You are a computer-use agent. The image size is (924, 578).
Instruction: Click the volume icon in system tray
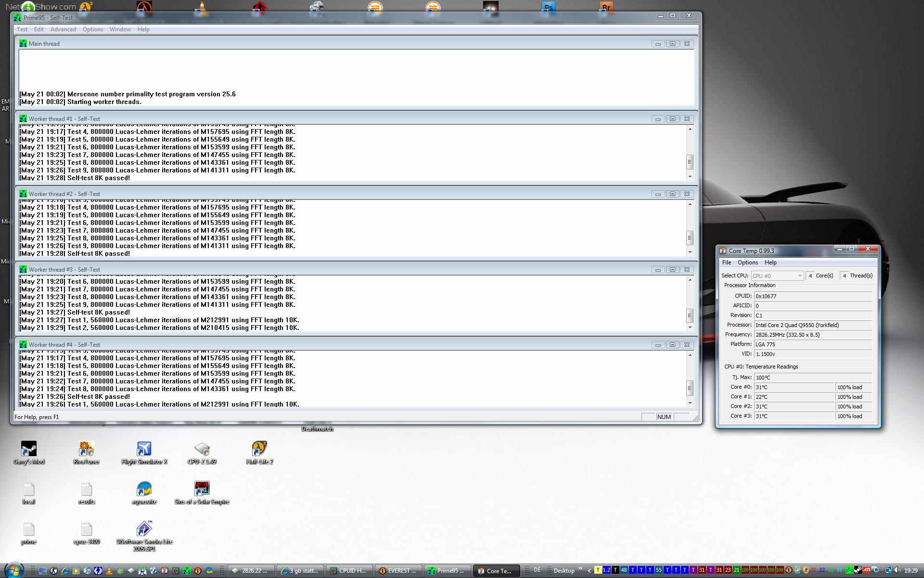[898, 570]
